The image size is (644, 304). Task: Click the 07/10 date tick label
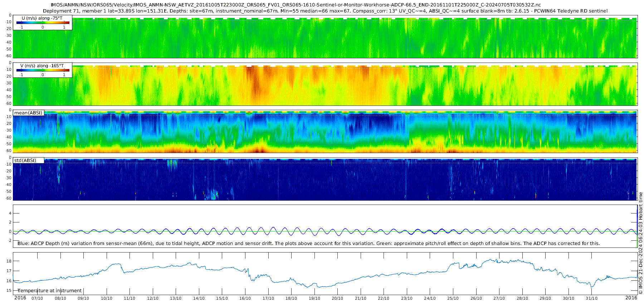click(x=37, y=298)
